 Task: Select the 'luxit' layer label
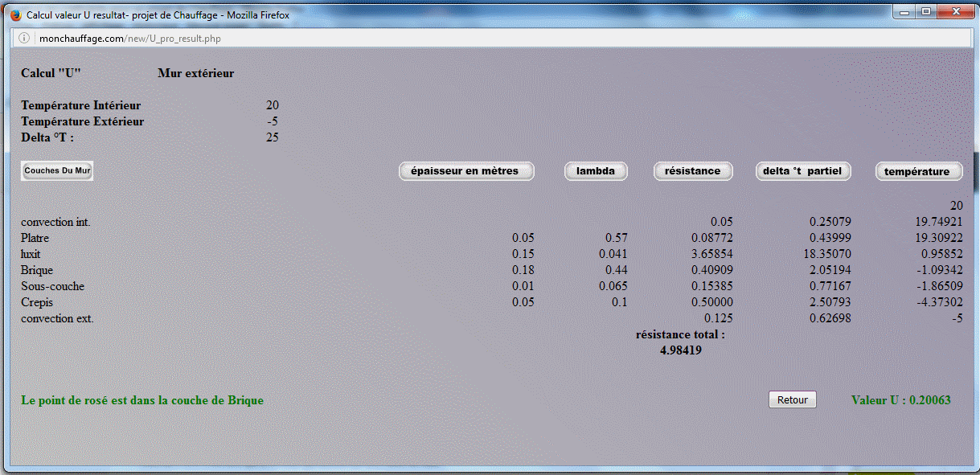[31, 254]
